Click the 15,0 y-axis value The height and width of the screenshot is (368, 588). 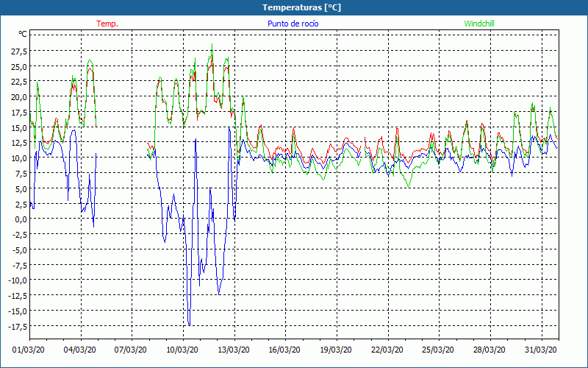coord(19,127)
